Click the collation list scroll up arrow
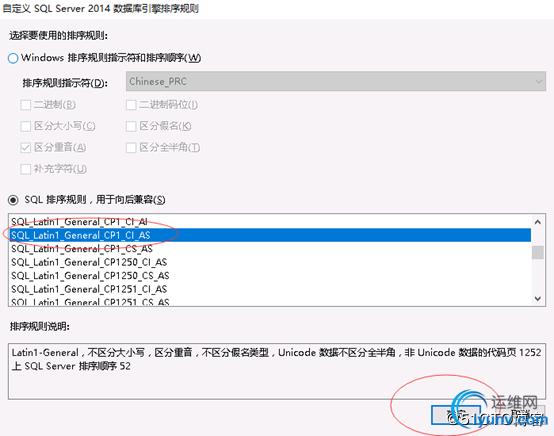The width and height of the screenshot is (554, 436). 538,222
